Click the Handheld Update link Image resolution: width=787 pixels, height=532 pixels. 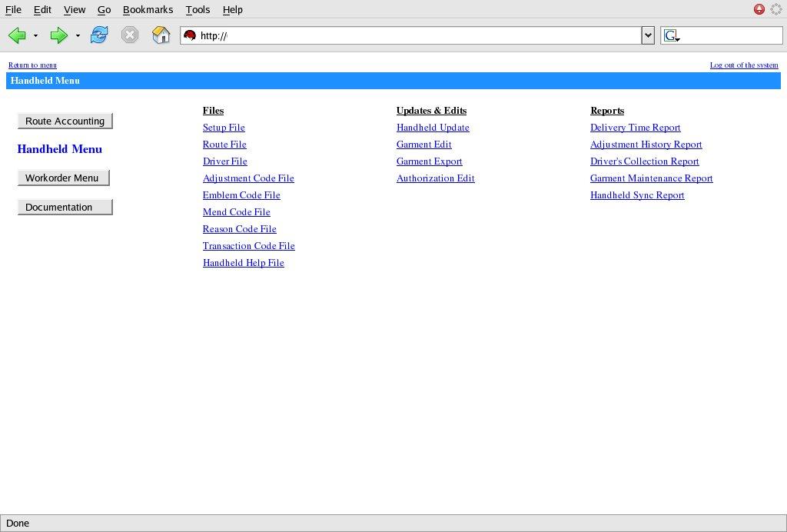pyautogui.click(x=433, y=128)
